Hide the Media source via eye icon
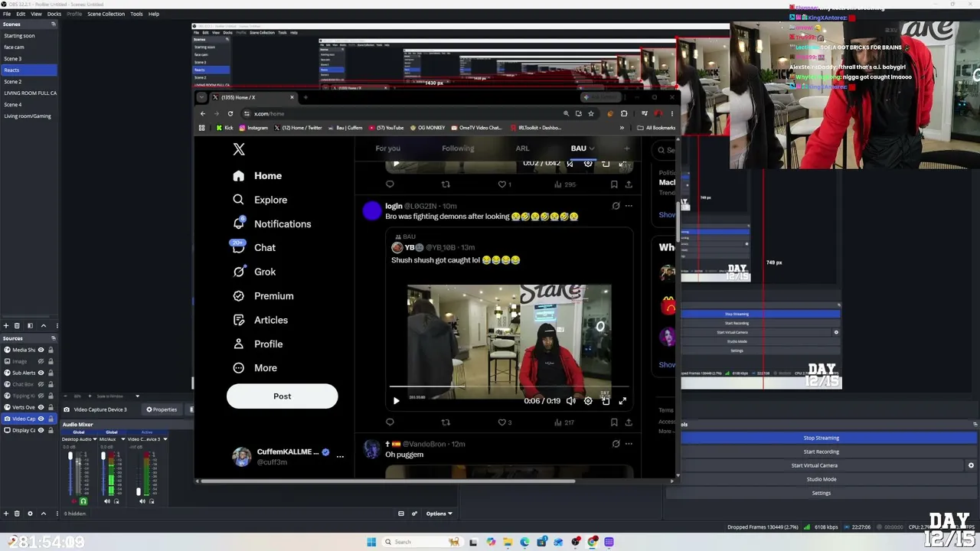Viewport: 980px width, 551px height. [x=41, y=350]
